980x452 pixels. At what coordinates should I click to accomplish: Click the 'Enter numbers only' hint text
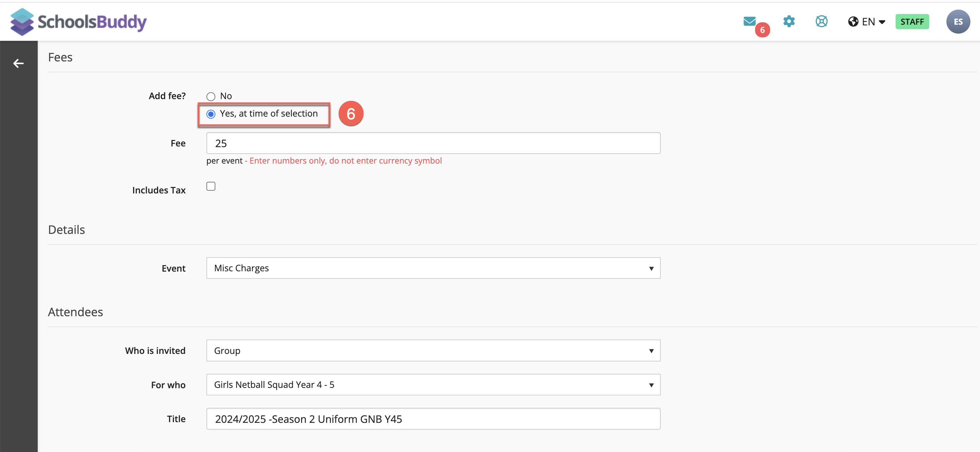pos(345,160)
